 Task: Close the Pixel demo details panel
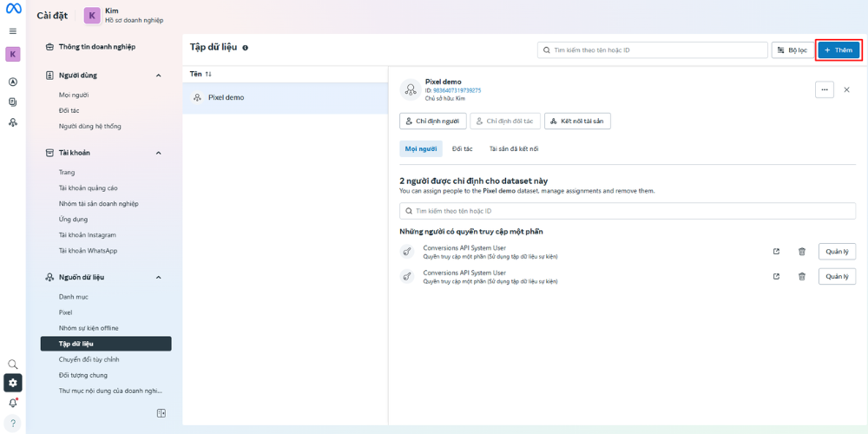(846, 89)
